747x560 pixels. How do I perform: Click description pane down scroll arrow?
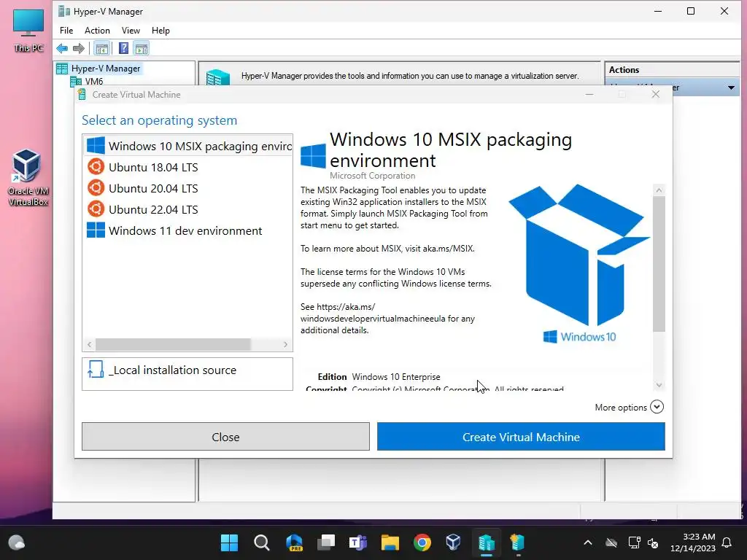[659, 385]
